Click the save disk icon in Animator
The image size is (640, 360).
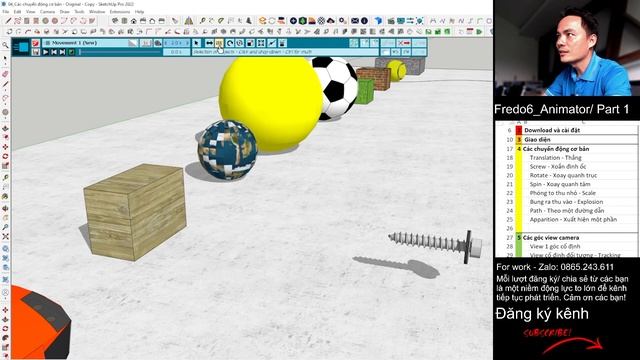click(36, 52)
